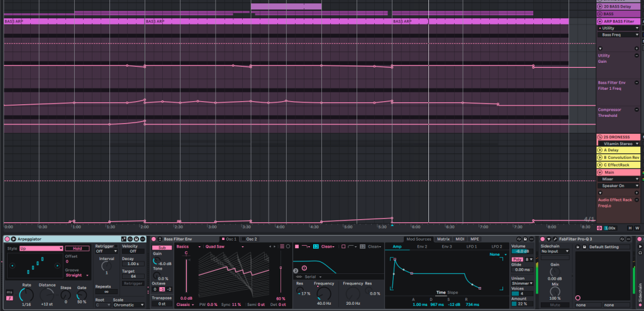The height and width of the screenshot is (311, 644).
Task: Open the Arpeggiator device options menu (three dots)
Action: click(x=142, y=239)
